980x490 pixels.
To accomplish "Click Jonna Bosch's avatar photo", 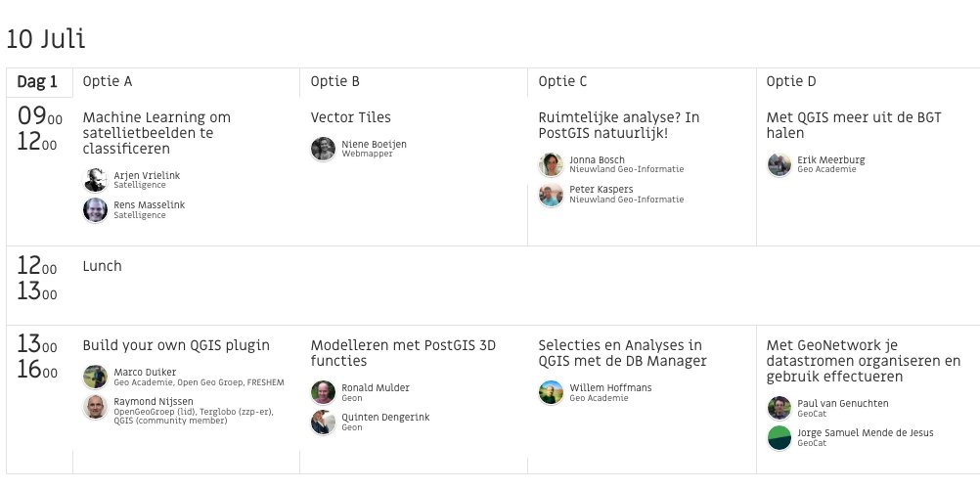I will (551, 164).
